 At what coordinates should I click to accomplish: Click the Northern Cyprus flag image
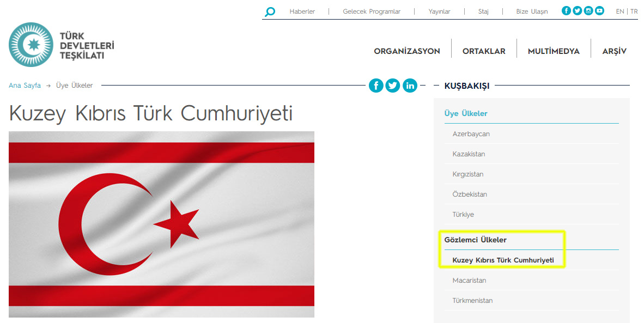pyautogui.click(x=161, y=224)
